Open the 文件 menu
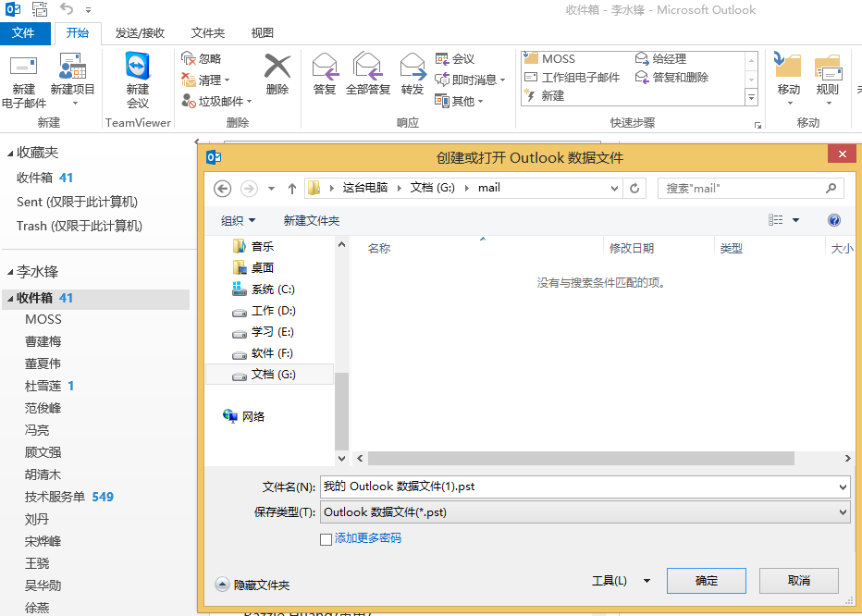Image resolution: width=862 pixels, height=616 pixels. coord(26,32)
